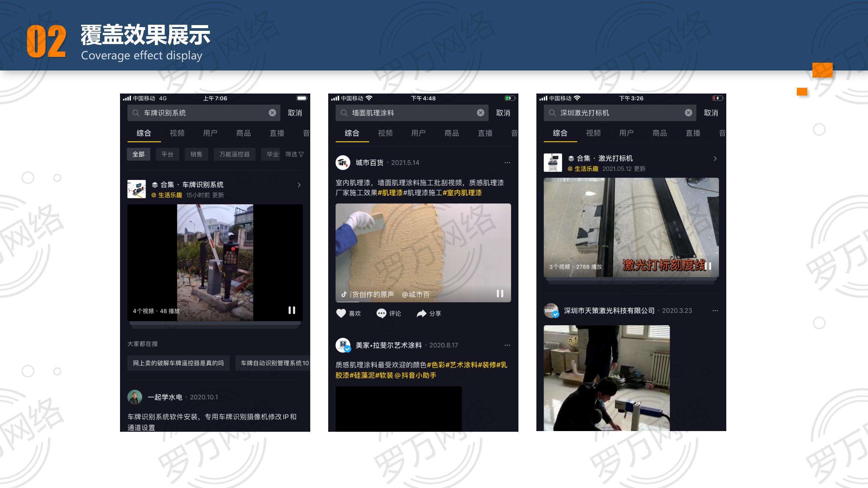Expand the 合集·车牌识别系统 collection chevron
Image resolution: width=868 pixels, height=488 pixels.
click(299, 185)
